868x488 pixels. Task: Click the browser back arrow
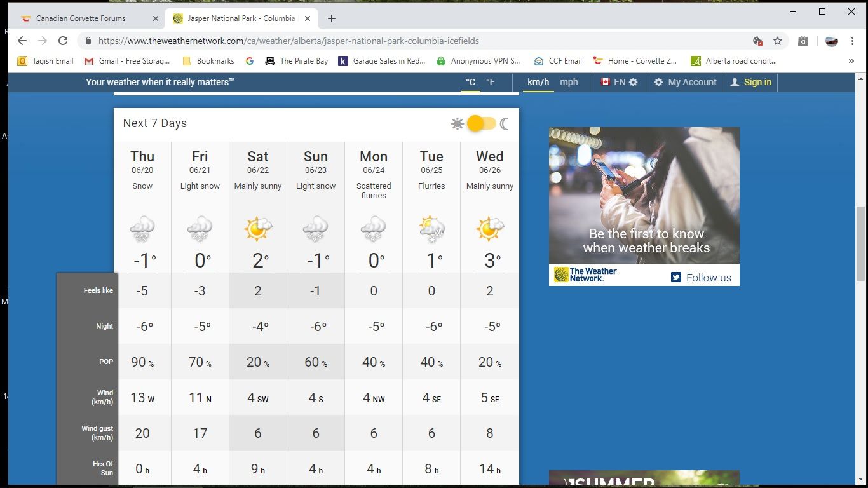coord(22,41)
